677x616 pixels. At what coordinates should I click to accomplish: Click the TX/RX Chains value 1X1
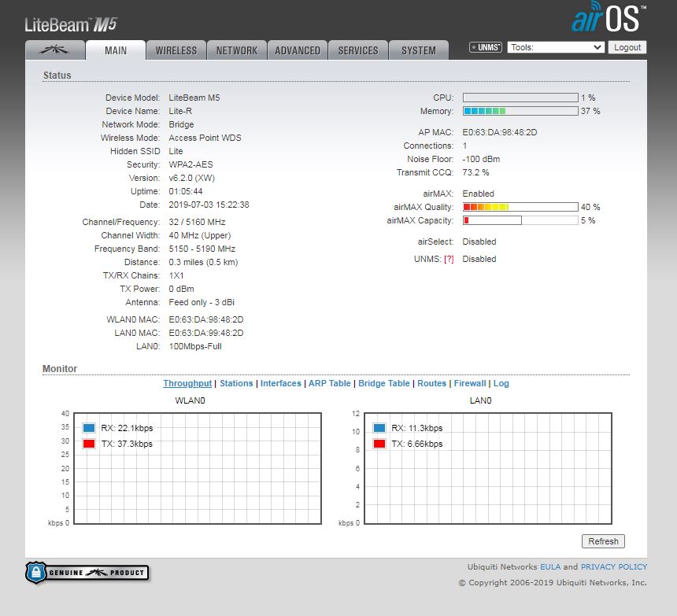(x=176, y=275)
